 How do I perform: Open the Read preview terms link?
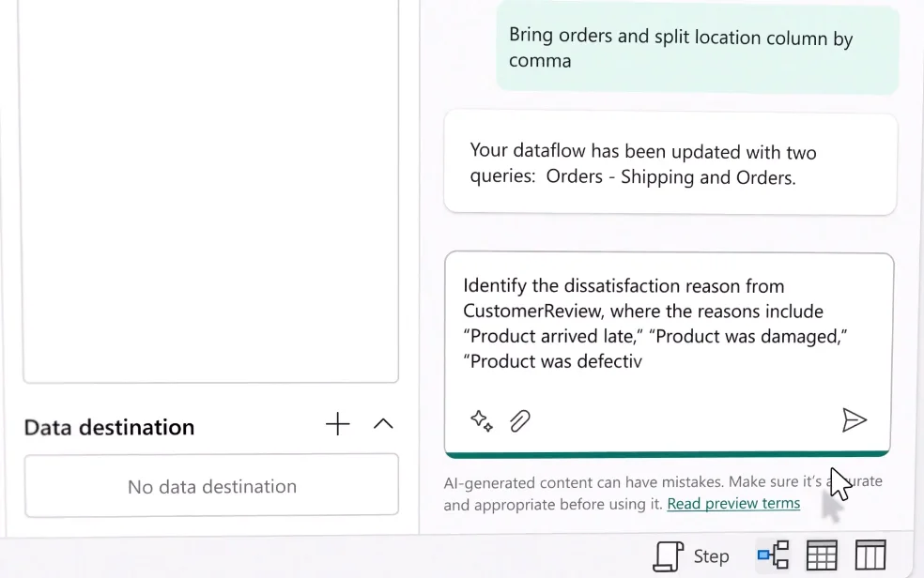(x=733, y=504)
